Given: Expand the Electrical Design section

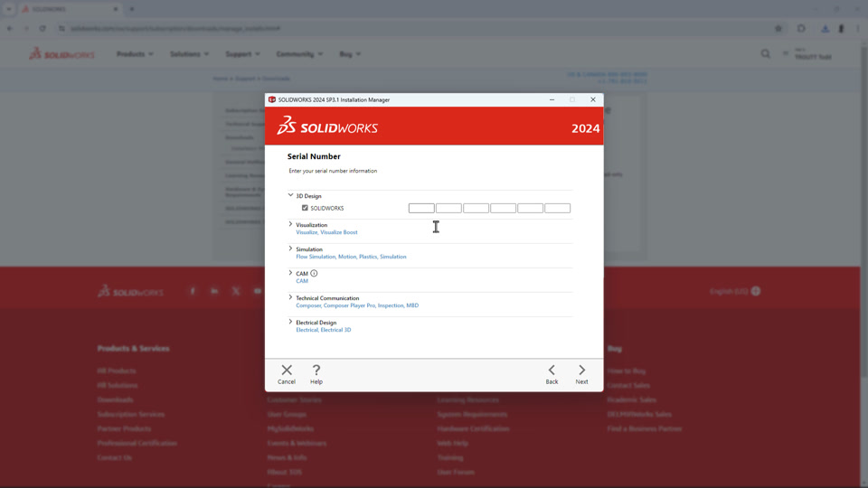Looking at the screenshot, I should [290, 322].
